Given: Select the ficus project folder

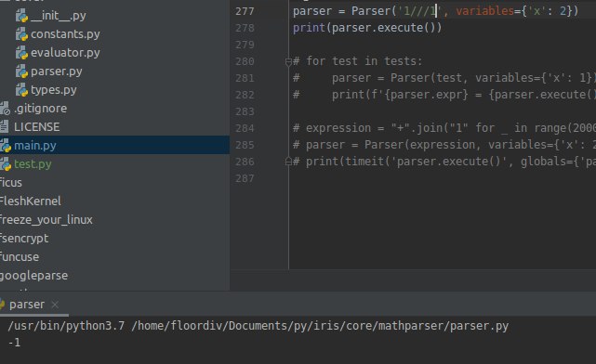Looking at the screenshot, I should point(10,183).
